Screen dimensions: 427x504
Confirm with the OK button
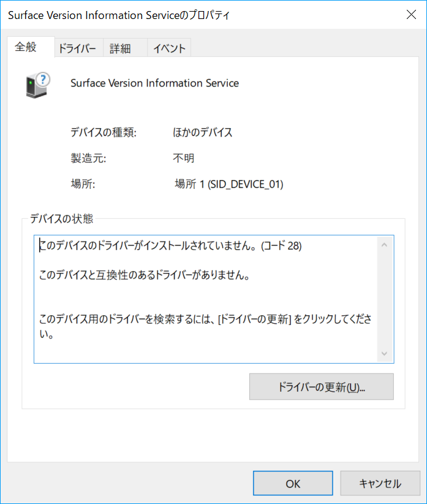pos(293,483)
